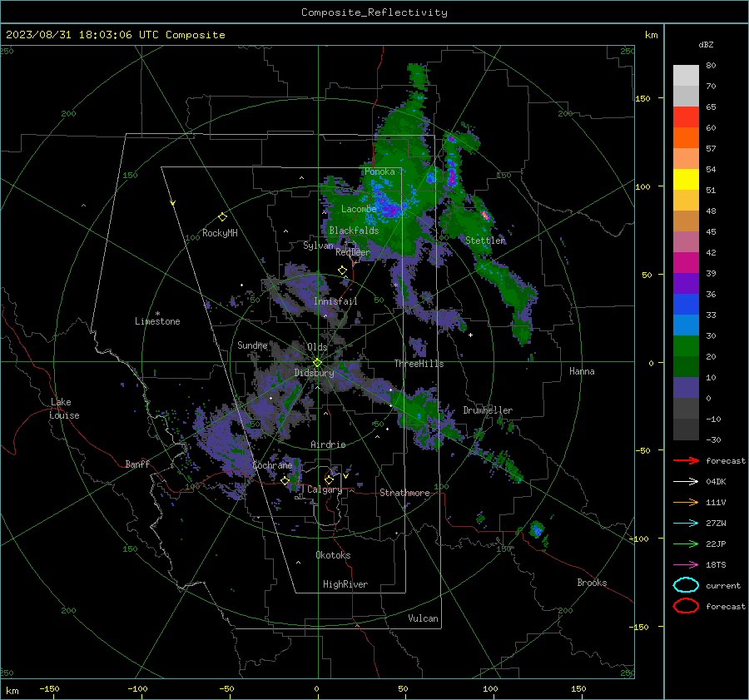The height and width of the screenshot is (700, 749).
Task: Click the 04DK legend label
Action: [x=716, y=482]
